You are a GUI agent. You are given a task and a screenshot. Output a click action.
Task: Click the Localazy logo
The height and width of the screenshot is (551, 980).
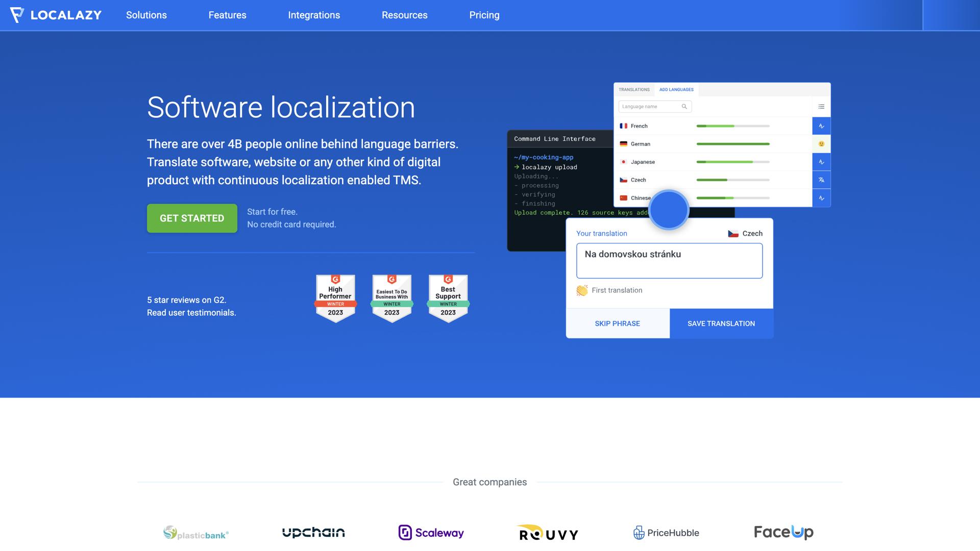(x=56, y=15)
